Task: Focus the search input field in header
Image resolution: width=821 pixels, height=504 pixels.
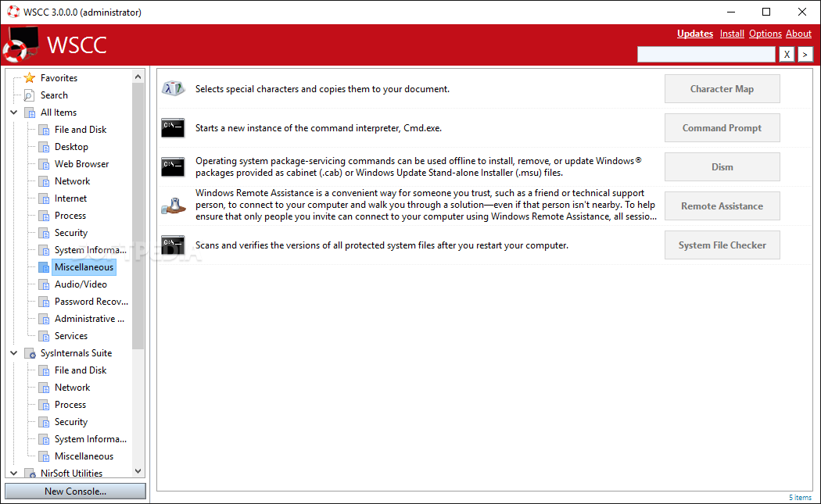Action: pyautogui.click(x=706, y=54)
